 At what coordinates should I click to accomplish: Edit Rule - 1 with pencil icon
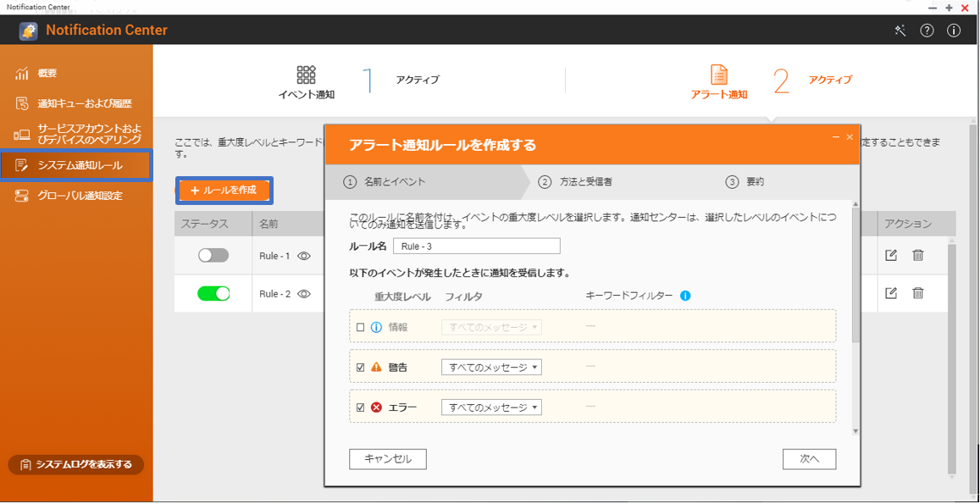(x=891, y=255)
